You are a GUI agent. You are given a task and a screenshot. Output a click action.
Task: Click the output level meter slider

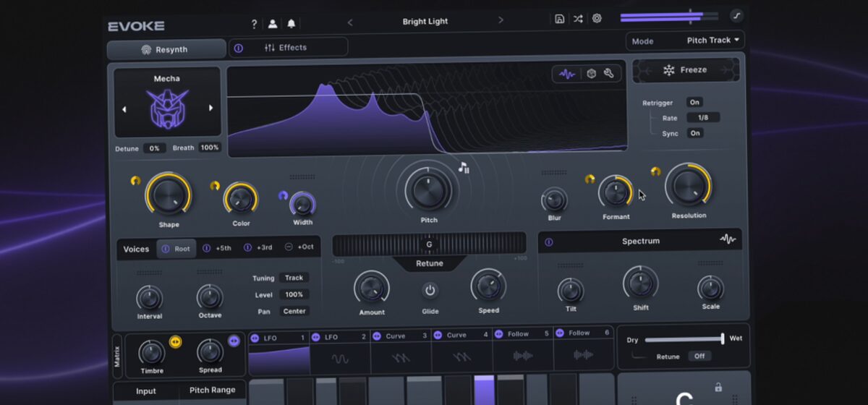669,16
